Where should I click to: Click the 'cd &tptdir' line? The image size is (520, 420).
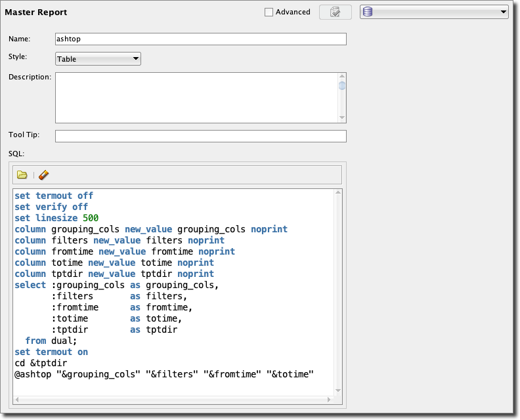tap(41, 364)
